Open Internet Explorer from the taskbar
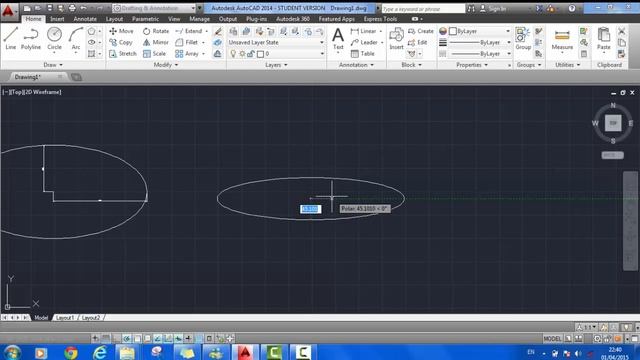 point(100,352)
